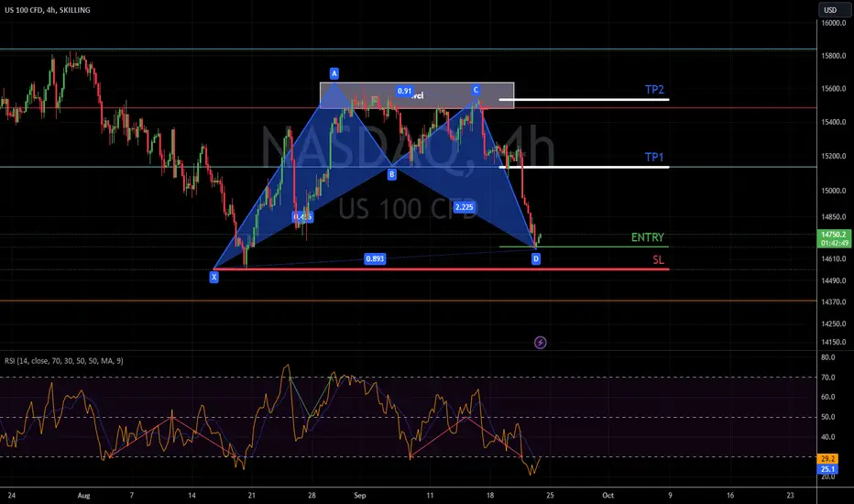Click the Sep label on time axis
The image size is (854, 504).
[360, 495]
